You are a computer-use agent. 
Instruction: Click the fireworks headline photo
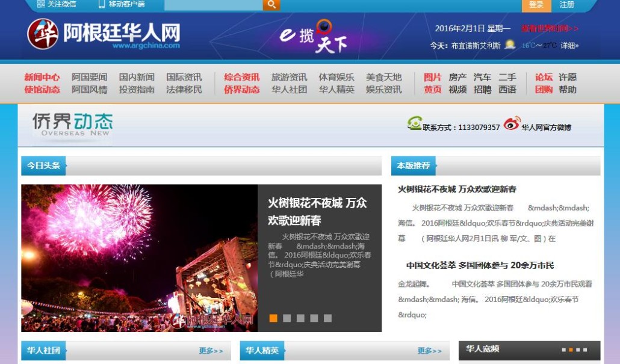[x=139, y=258]
